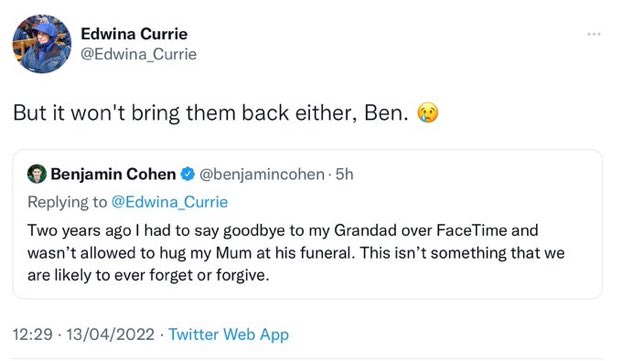This screenshot has width=622, height=361.
Task: Click the 5h timestamp on quoted tweet
Action: coord(344,174)
